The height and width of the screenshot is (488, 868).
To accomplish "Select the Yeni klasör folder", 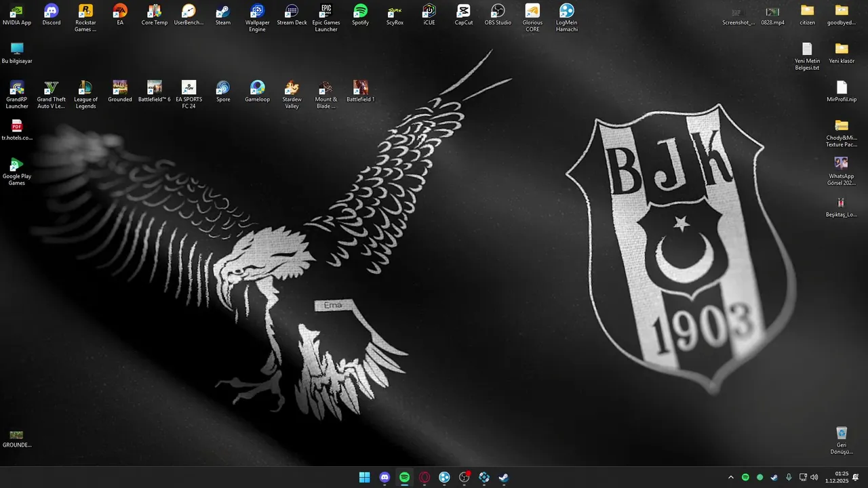I will coord(842,54).
